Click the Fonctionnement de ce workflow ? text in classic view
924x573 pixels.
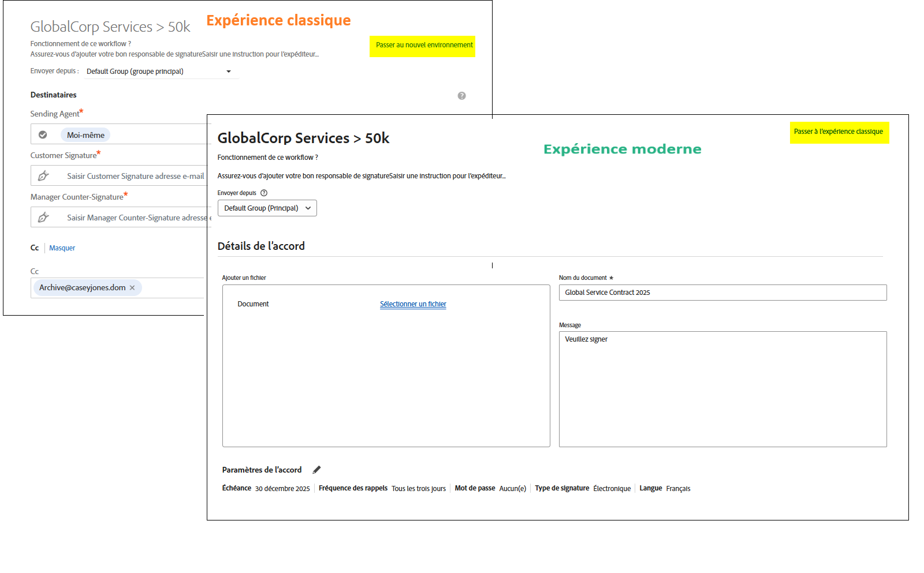coord(81,44)
